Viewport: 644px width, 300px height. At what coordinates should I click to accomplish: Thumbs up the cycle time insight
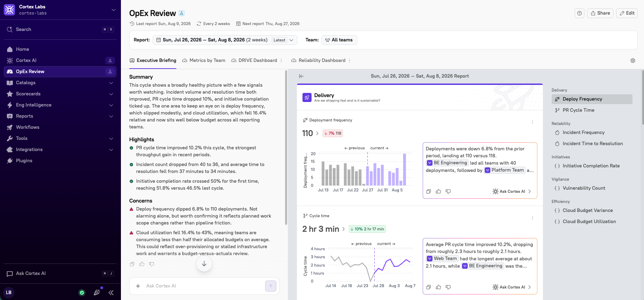click(x=438, y=287)
